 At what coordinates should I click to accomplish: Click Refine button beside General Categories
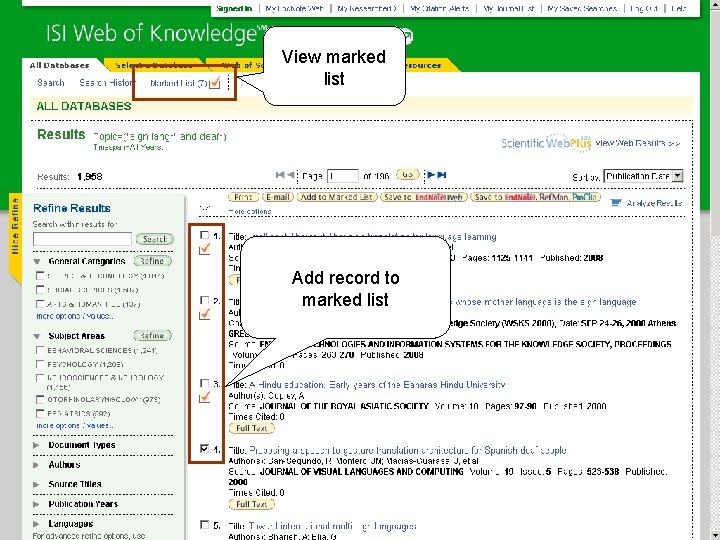pos(152,261)
